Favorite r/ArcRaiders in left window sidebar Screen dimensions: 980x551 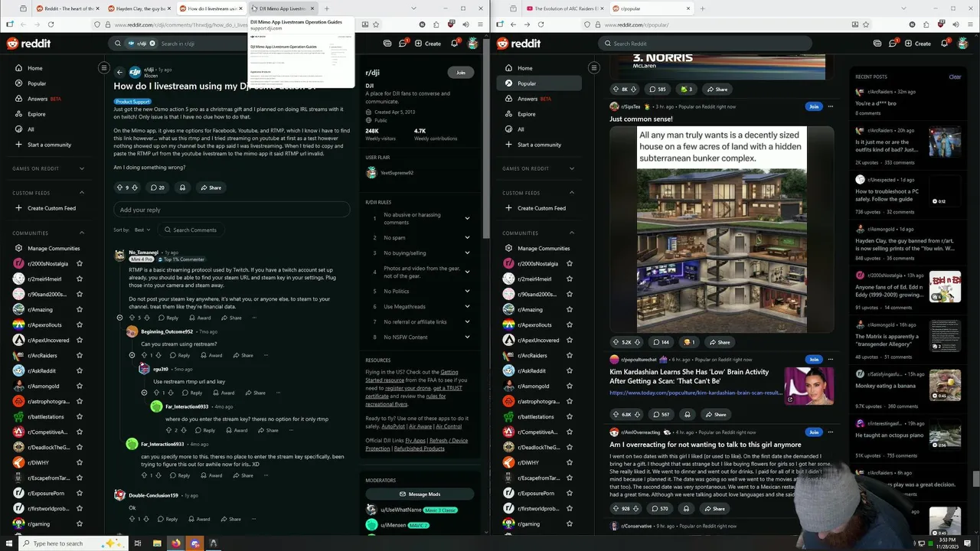coord(80,356)
